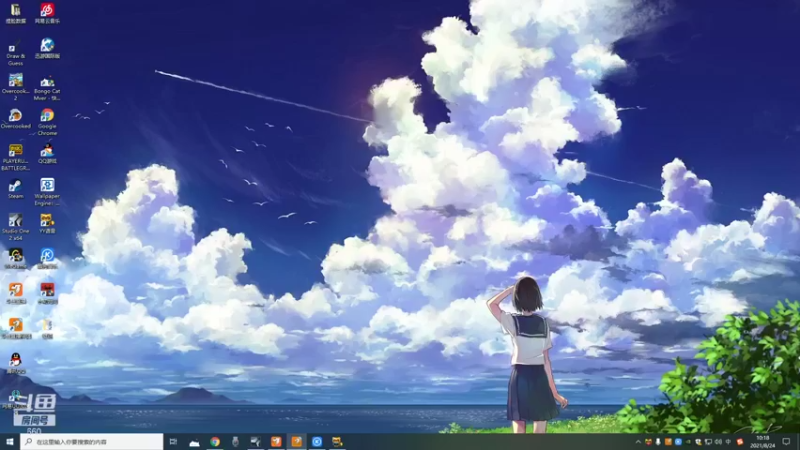Launch Studio One 2 x64 desktop shortcut
The height and width of the screenshot is (450, 800).
coord(15,227)
